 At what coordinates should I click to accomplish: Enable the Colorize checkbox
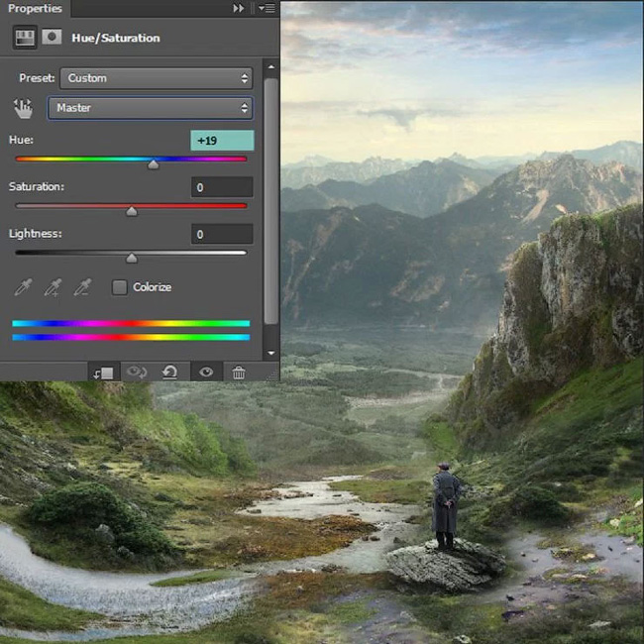(120, 287)
